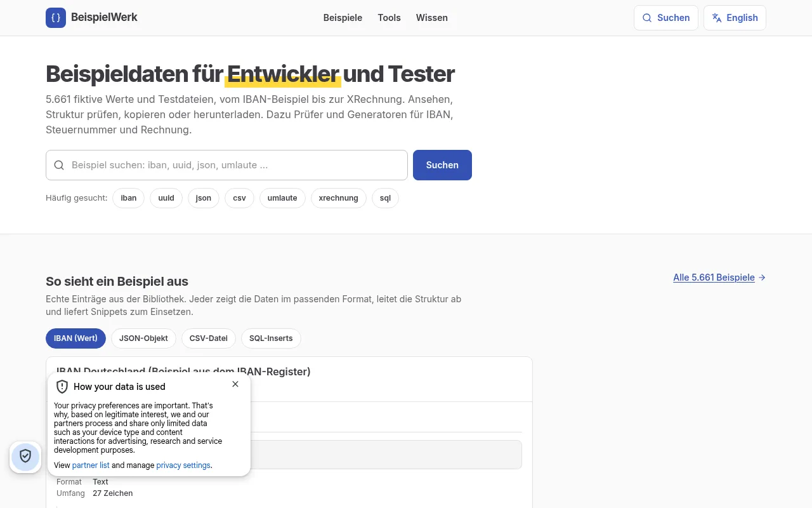
Task: Open the Alle 5.661 Beispiele link
Action: click(719, 277)
